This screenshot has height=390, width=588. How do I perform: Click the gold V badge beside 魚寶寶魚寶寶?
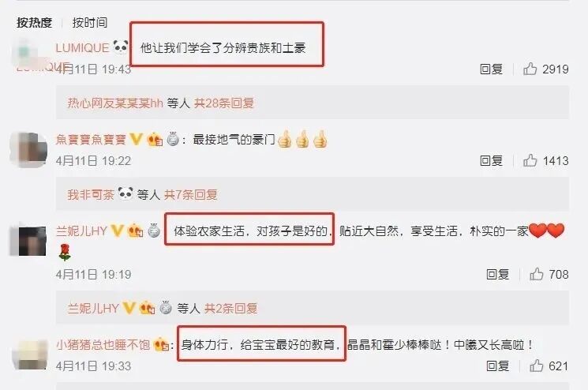tap(136, 140)
